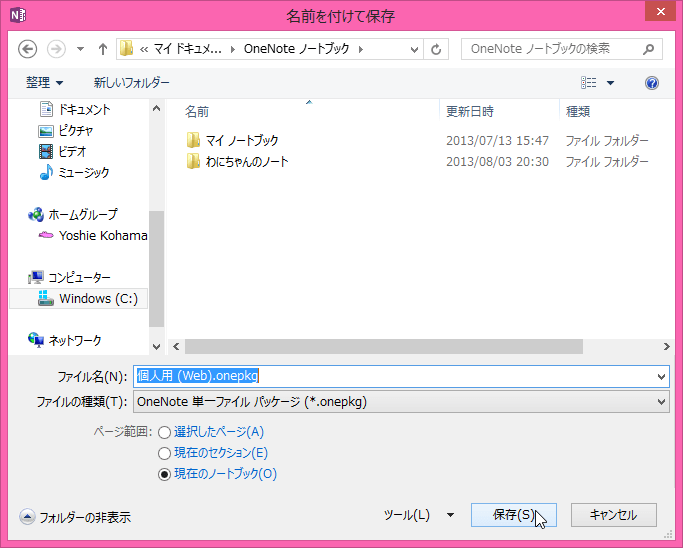Select the マイ ノートブック folder name
The height and width of the screenshot is (548, 683).
click(242, 140)
